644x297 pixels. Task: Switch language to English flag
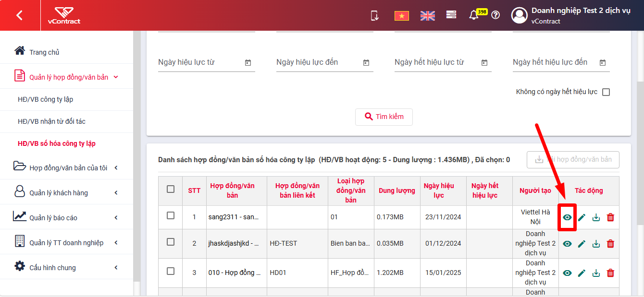[428, 16]
